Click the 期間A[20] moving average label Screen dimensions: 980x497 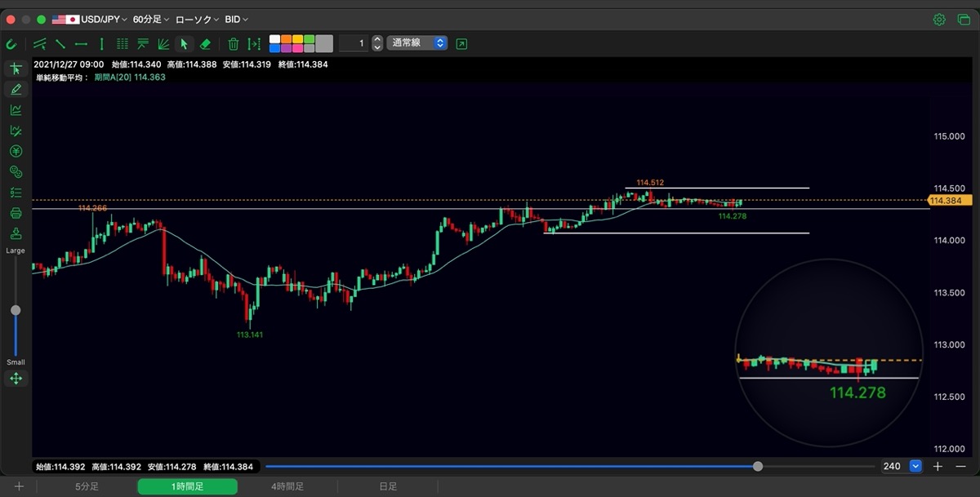130,77
